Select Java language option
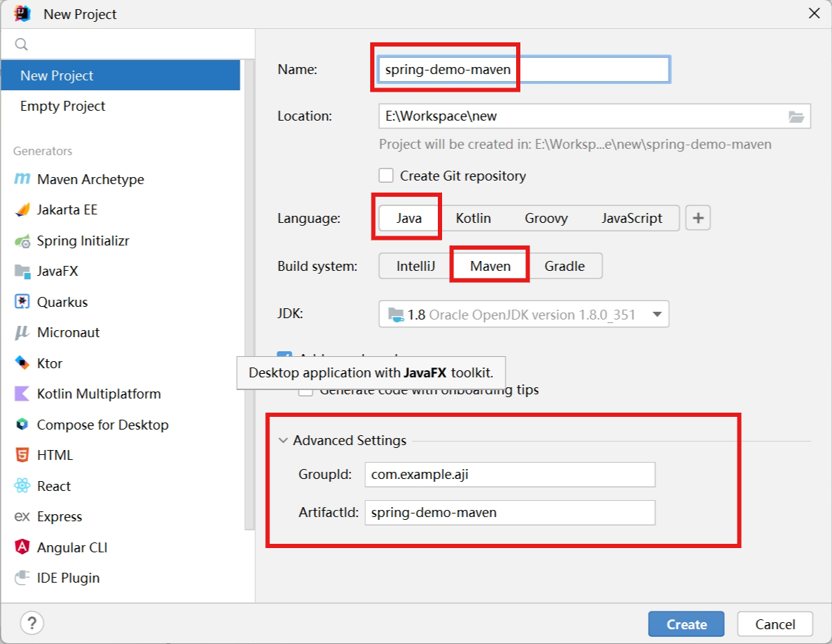The height and width of the screenshot is (644, 832). click(408, 218)
